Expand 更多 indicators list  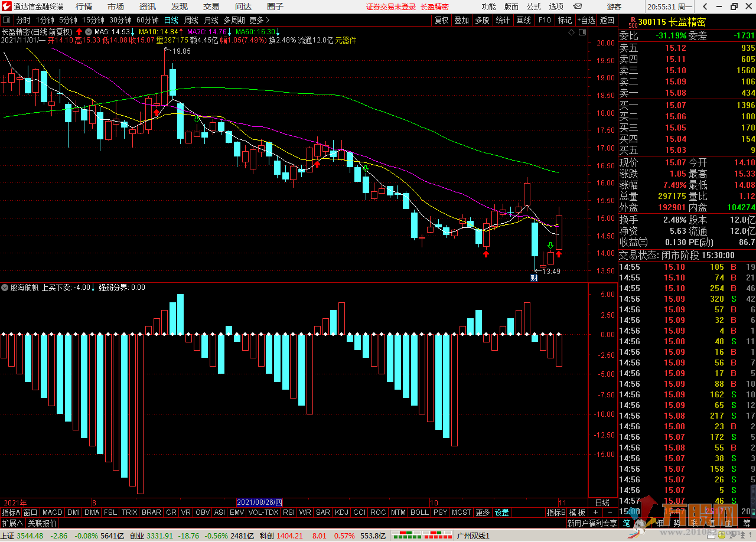click(x=483, y=512)
